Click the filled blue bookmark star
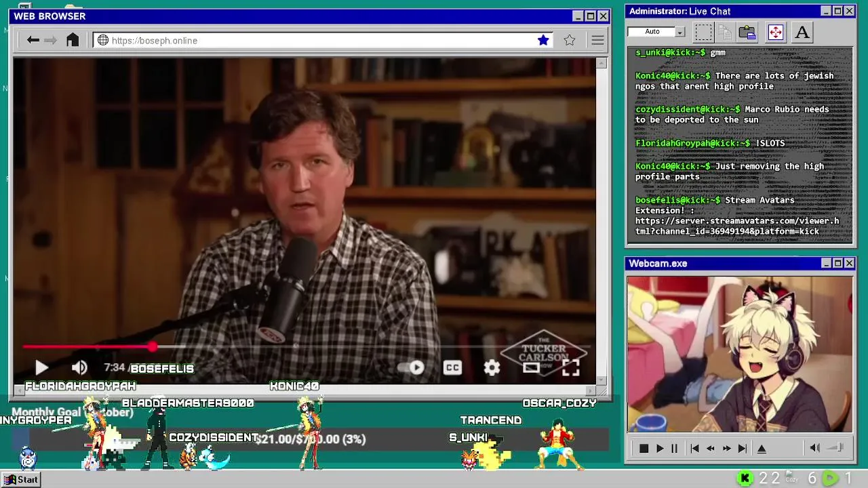Screen dimensions: 868x488 tap(543, 41)
